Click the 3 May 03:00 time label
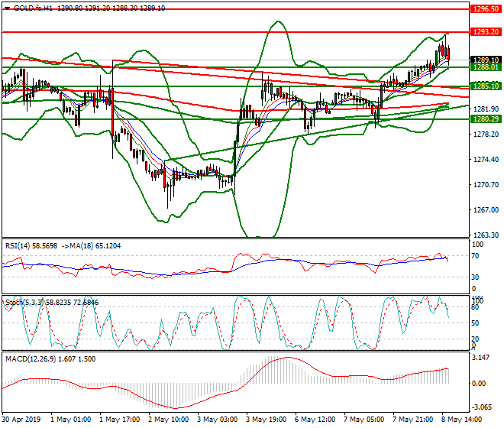The width and height of the screenshot is (504, 428). point(218,420)
